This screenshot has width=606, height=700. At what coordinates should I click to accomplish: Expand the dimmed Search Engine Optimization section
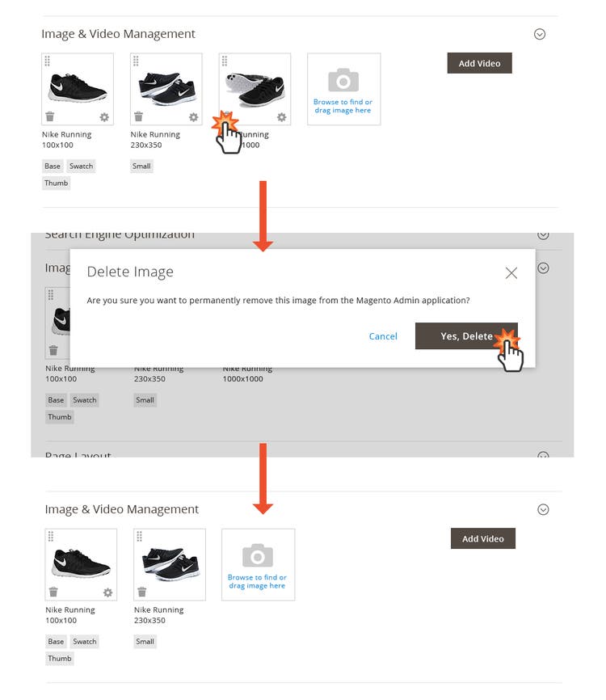point(543,235)
